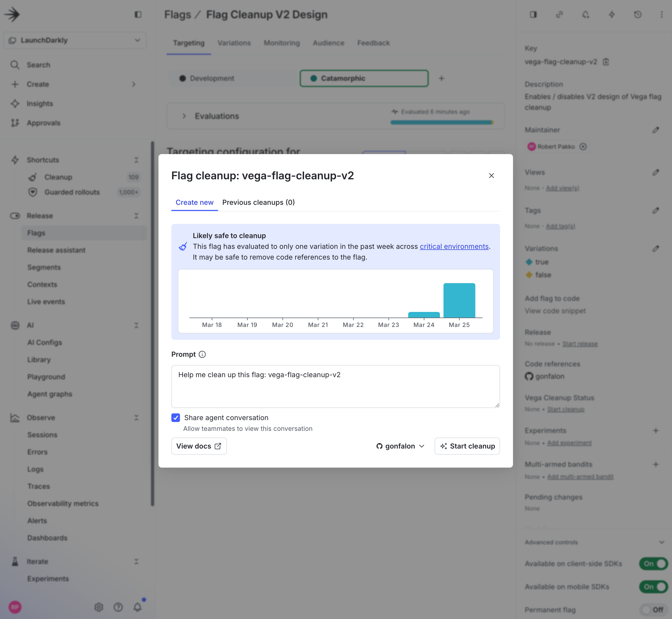The height and width of the screenshot is (619, 672).
Task: Edit the Maintainer with the pencil icon
Action: click(656, 130)
